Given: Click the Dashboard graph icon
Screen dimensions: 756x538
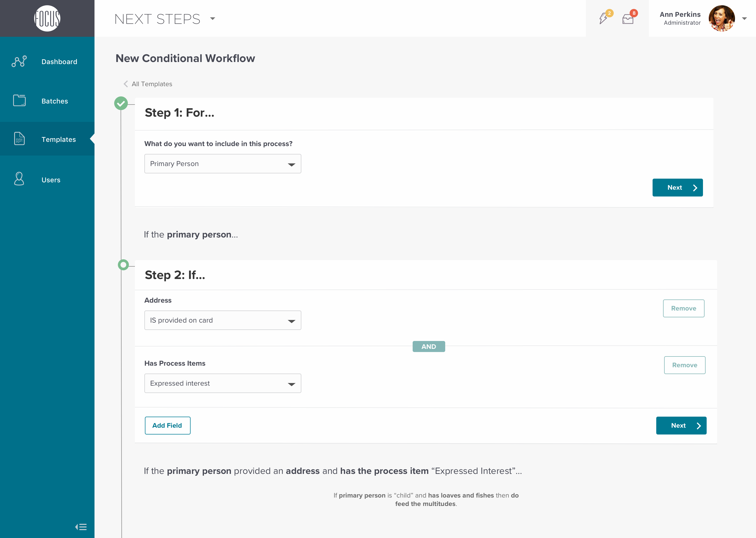Looking at the screenshot, I should (x=19, y=62).
